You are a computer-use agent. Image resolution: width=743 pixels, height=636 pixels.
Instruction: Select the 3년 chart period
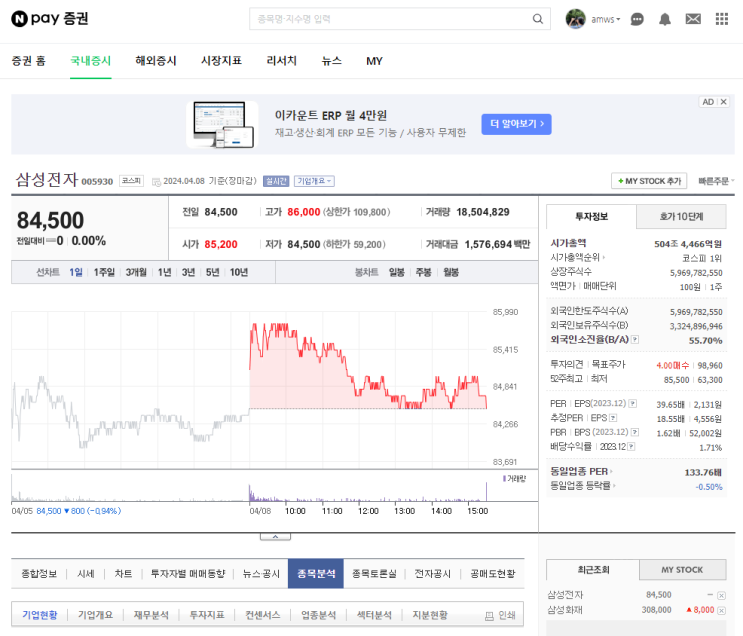[x=188, y=272]
